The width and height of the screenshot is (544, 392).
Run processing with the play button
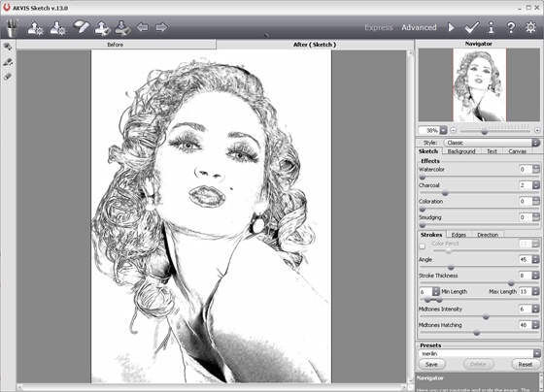tap(451, 27)
